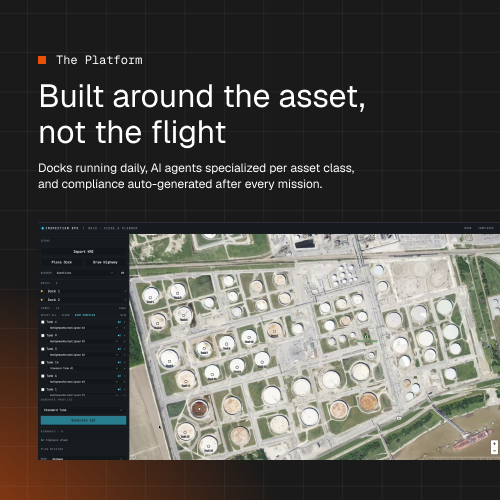Screen dimensions: 500x500
Task: Open the Satellite basemap dropdown
Action: (x=85, y=273)
